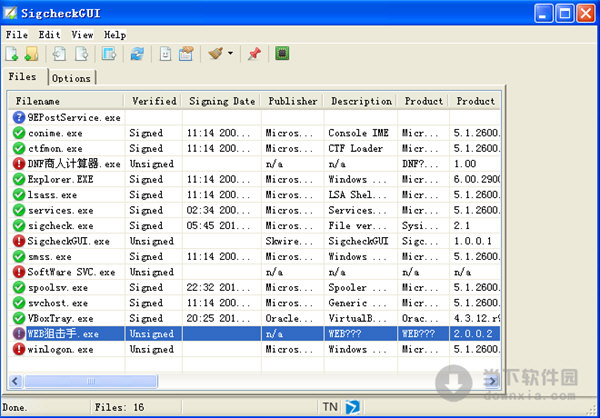
Task: Select the 9EPostService.exe filename
Action: pos(74,118)
